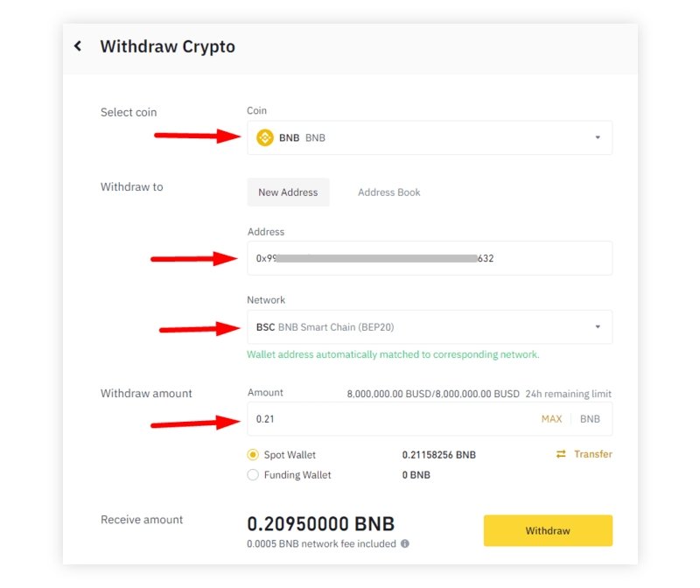Click the BSC BNB Smart Chain network field
This screenshot has width=700, height=588.
pyautogui.click(x=430, y=327)
